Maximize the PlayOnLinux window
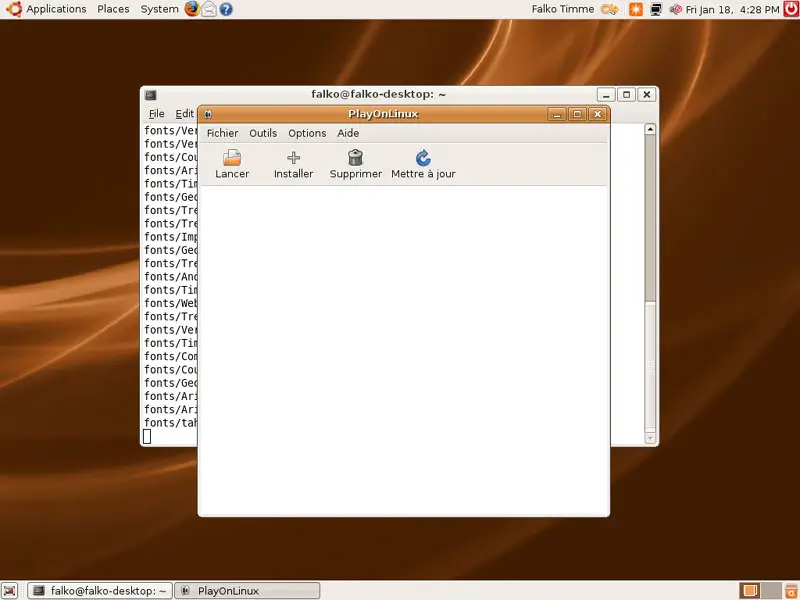 577,114
